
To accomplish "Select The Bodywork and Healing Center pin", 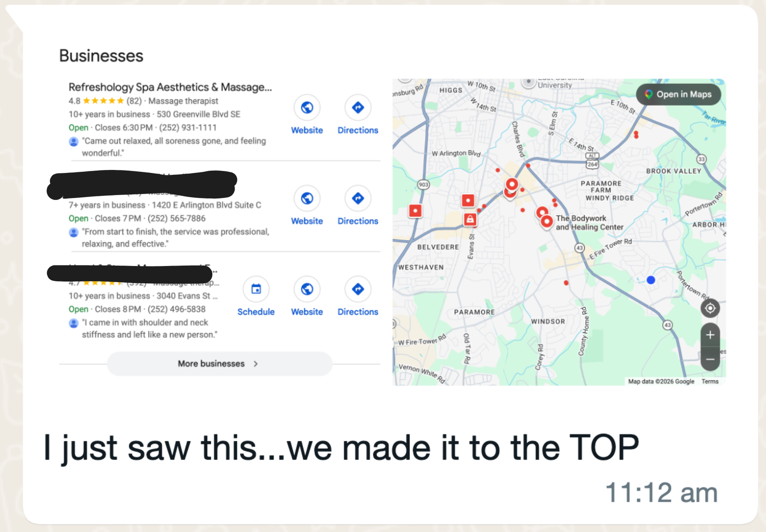I will [x=546, y=222].
